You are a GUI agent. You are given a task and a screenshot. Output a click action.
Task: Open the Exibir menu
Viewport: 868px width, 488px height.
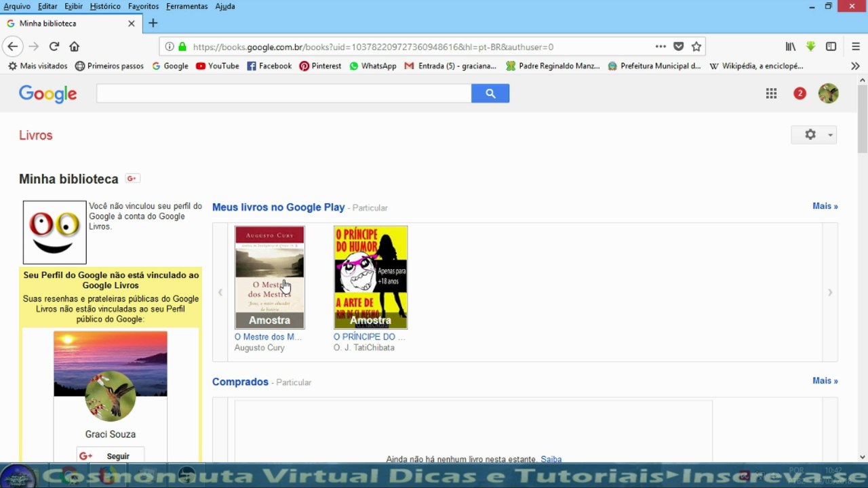click(73, 6)
